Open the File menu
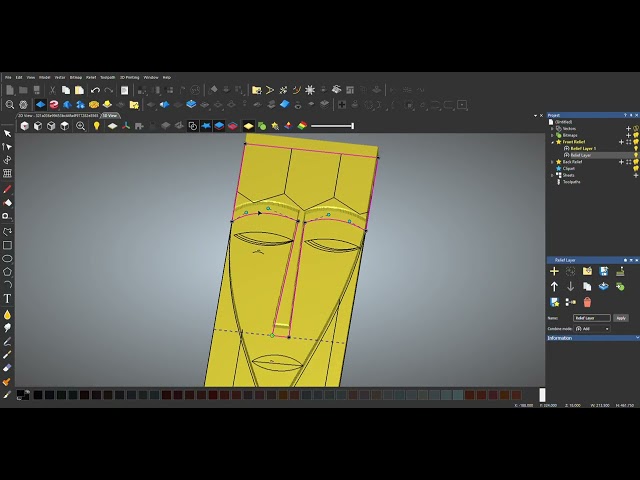The image size is (640, 480). [8, 77]
